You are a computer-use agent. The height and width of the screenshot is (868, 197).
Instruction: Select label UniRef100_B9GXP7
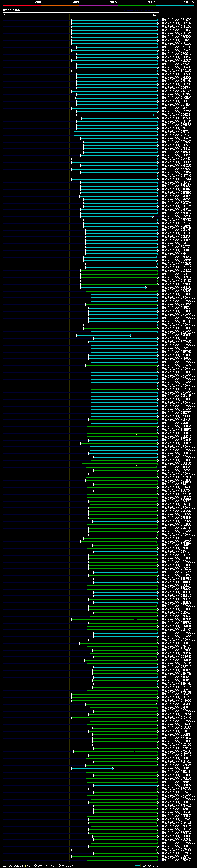coord(176,200)
